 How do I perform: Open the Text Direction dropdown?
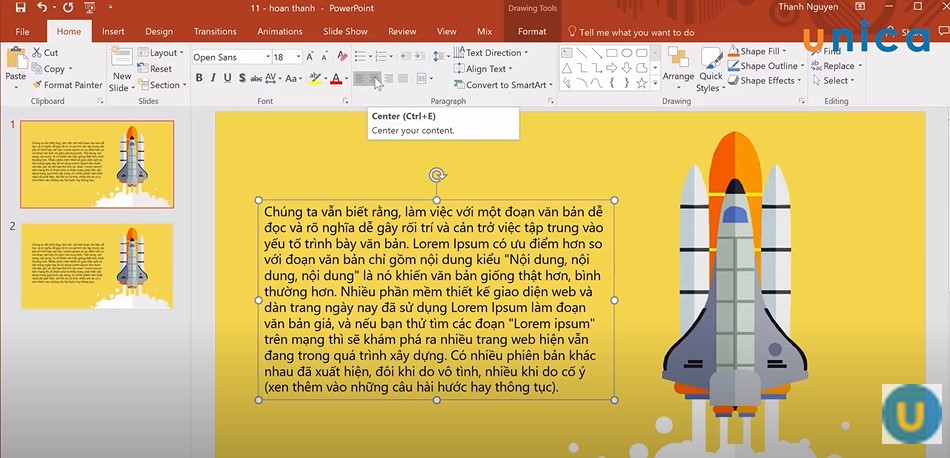[x=491, y=53]
